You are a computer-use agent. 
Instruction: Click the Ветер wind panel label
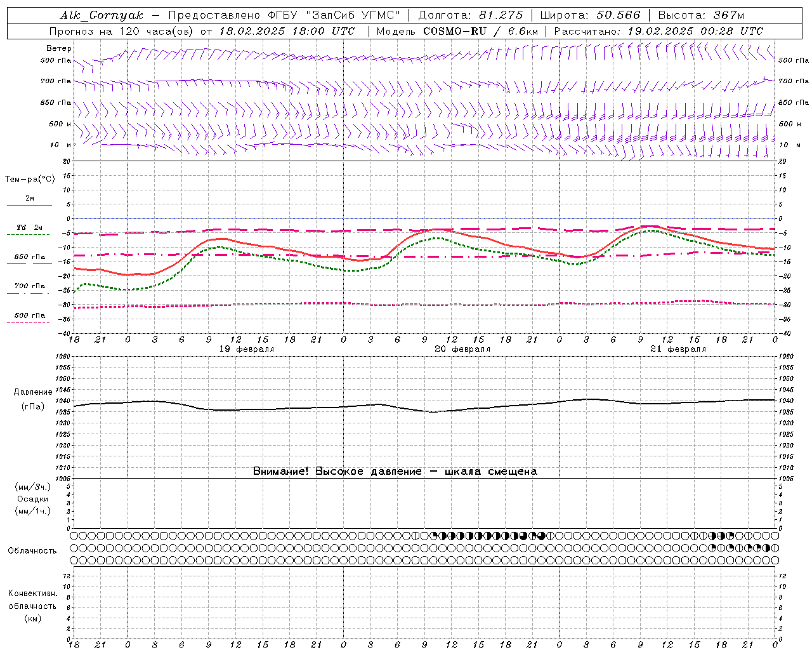[59, 48]
